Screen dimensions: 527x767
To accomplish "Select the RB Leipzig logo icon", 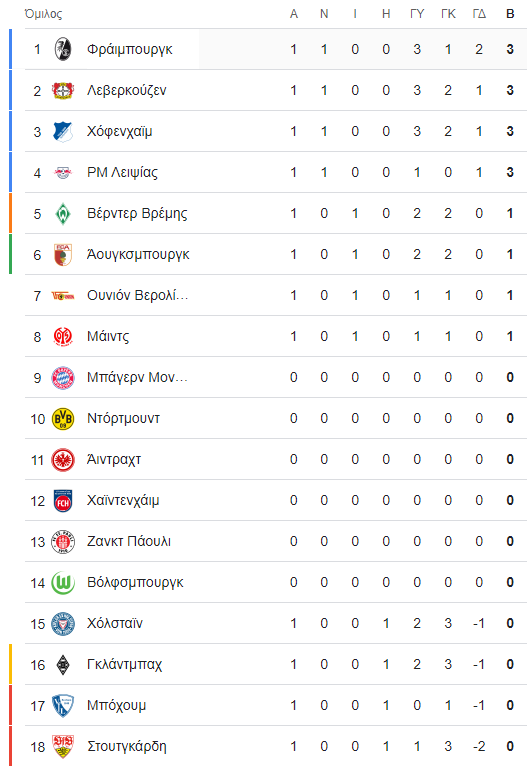I will coord(63,173).
